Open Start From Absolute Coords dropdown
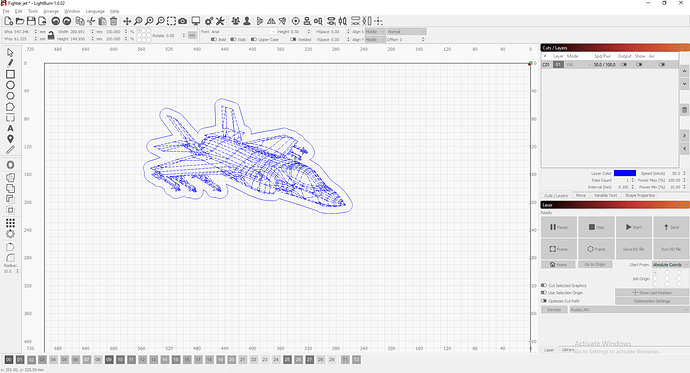 670,265
